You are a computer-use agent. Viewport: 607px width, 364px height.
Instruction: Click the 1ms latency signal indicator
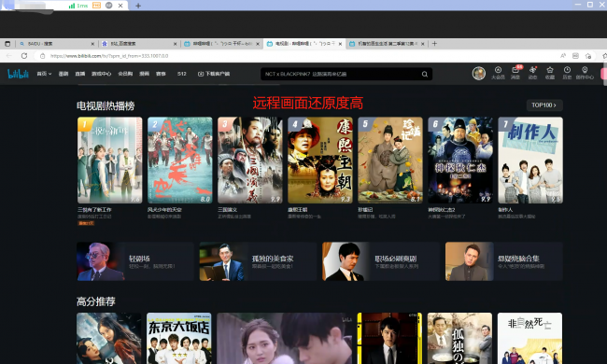(78, 6)
